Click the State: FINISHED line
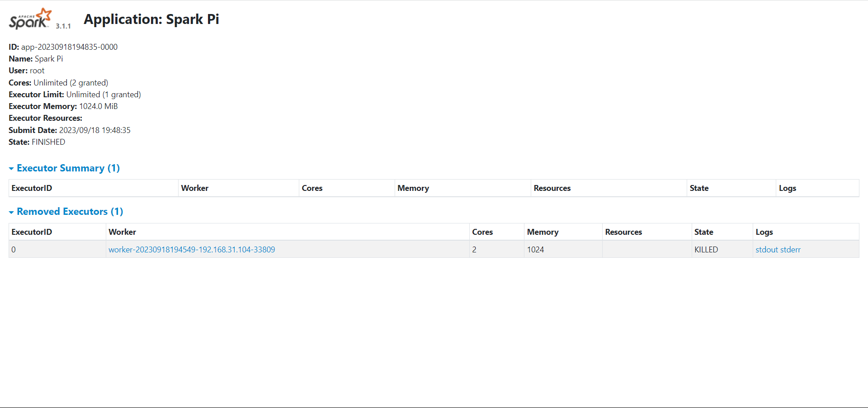868x408 pixels. (37, 142)
